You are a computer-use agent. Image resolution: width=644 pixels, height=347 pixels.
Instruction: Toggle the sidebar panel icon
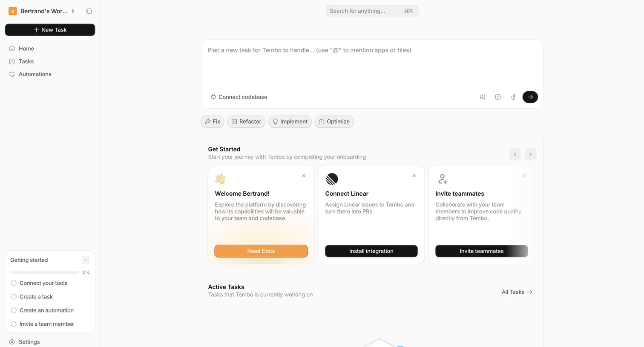pyautogui.click(x=89, y=11)
